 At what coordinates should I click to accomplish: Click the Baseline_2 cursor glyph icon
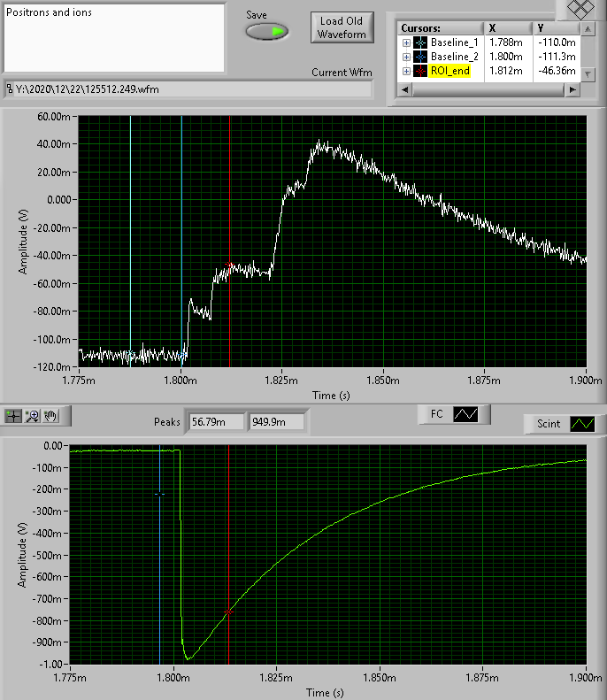(x=420, y=57)
